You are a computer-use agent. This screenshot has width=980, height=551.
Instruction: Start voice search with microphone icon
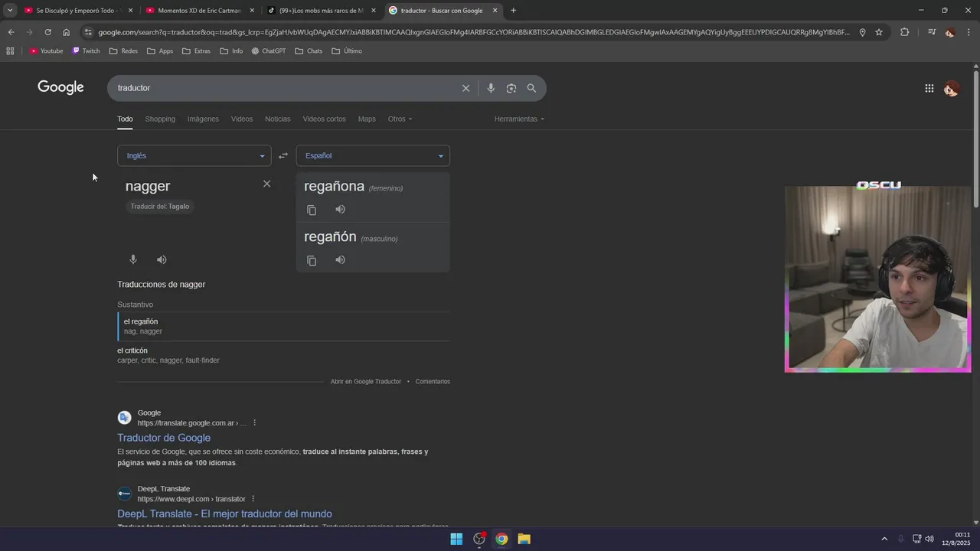click(x=491, y=88)
